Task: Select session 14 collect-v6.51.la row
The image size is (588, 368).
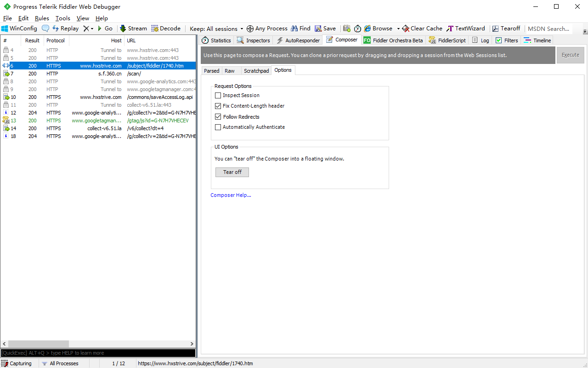Action: pos(98,128)
